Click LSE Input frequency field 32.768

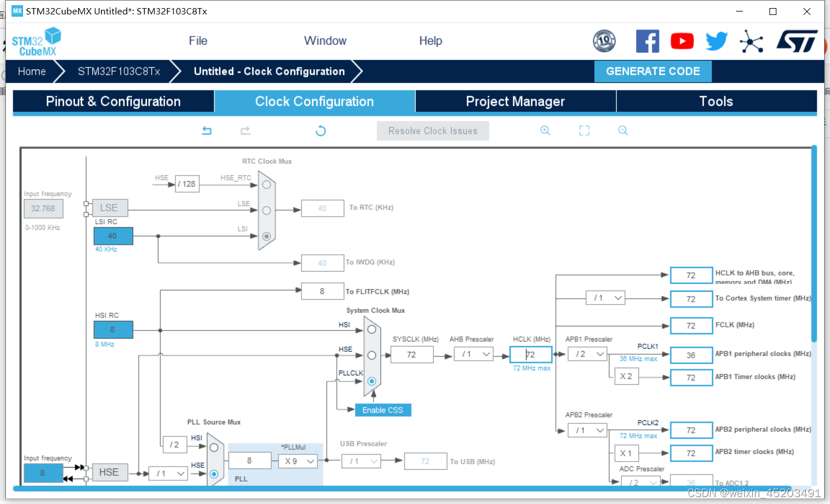point(43,209)
